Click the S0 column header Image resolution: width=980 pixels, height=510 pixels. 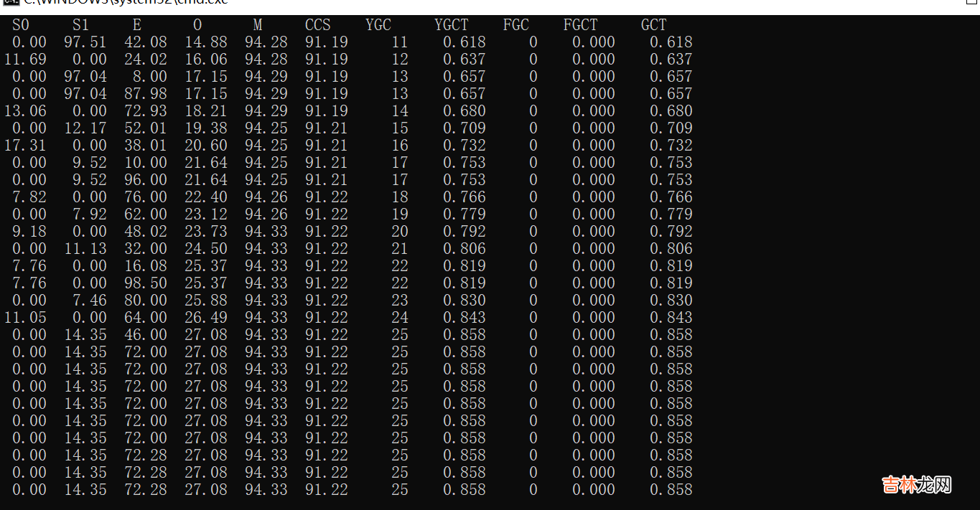22,25
